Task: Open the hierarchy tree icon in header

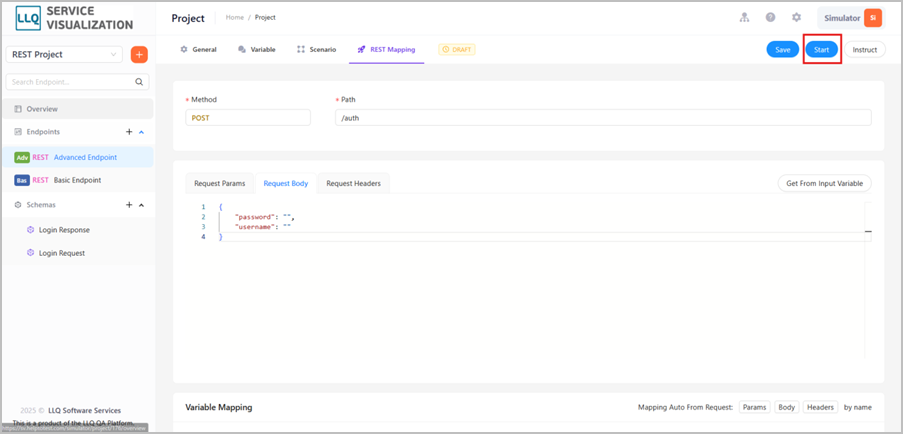Action: pos(744,17)
